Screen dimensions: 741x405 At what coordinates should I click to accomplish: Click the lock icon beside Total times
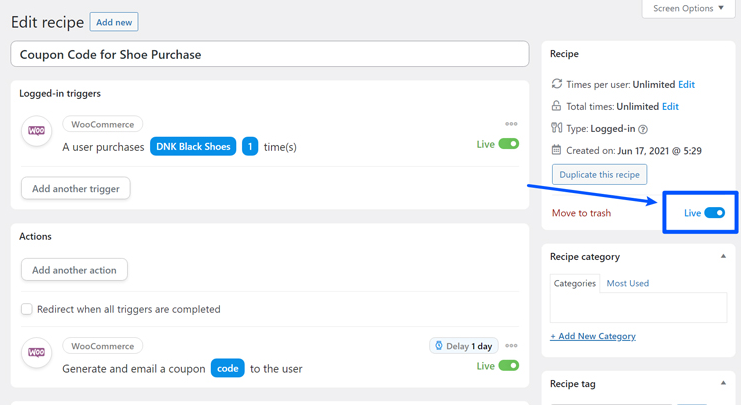tap(557, 106)
